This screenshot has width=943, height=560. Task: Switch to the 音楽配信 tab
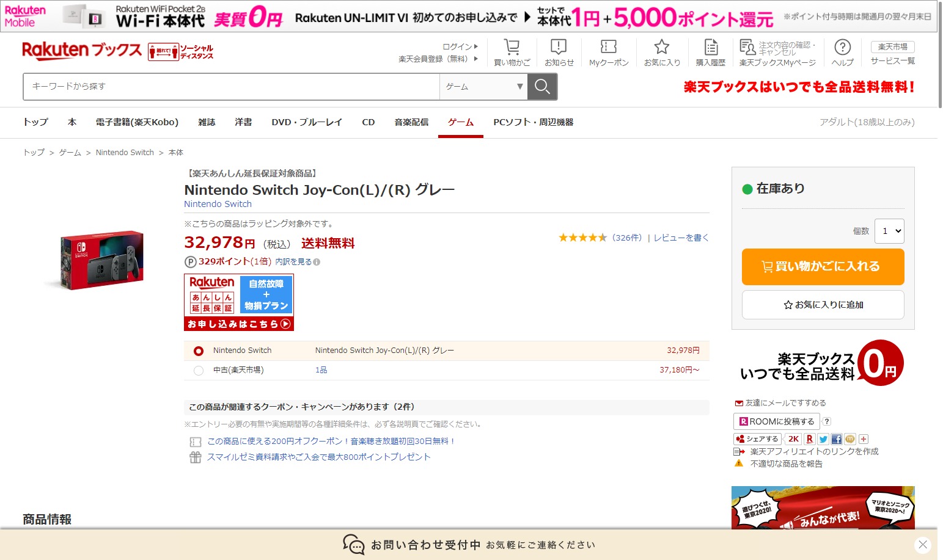tap(411, 122)
